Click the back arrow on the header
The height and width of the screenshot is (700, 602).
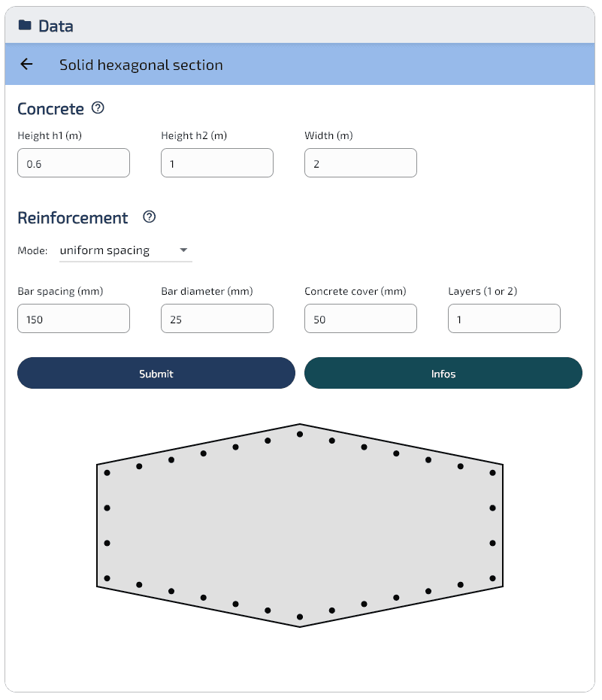click(26, 65)
